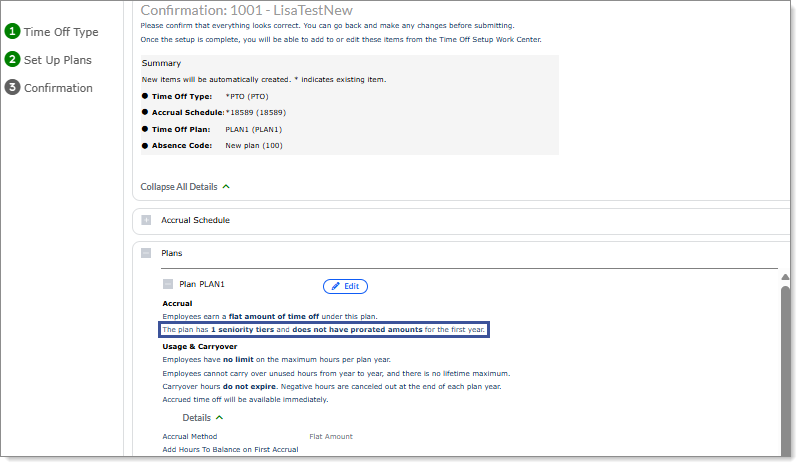Viewport: 801px width, 467px height.
Task: Click the chevron beside Collapse All Details
Action: (226, 186)
